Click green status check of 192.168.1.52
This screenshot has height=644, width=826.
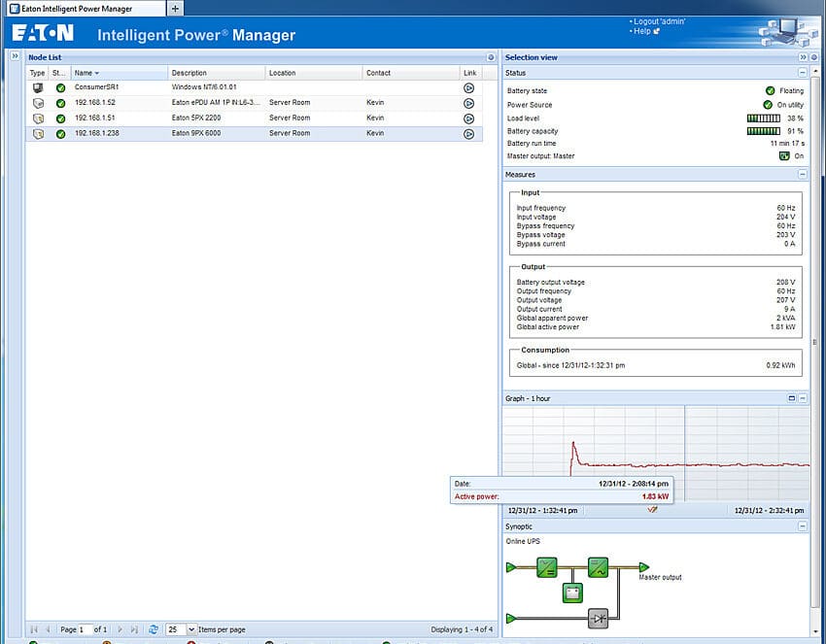point(60,103)
